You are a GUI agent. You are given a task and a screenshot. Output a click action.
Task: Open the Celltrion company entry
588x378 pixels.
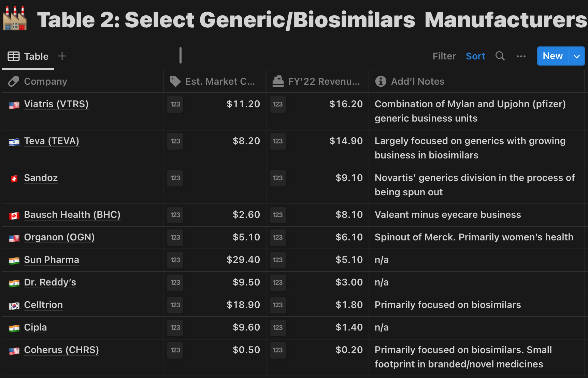point(43,305)
